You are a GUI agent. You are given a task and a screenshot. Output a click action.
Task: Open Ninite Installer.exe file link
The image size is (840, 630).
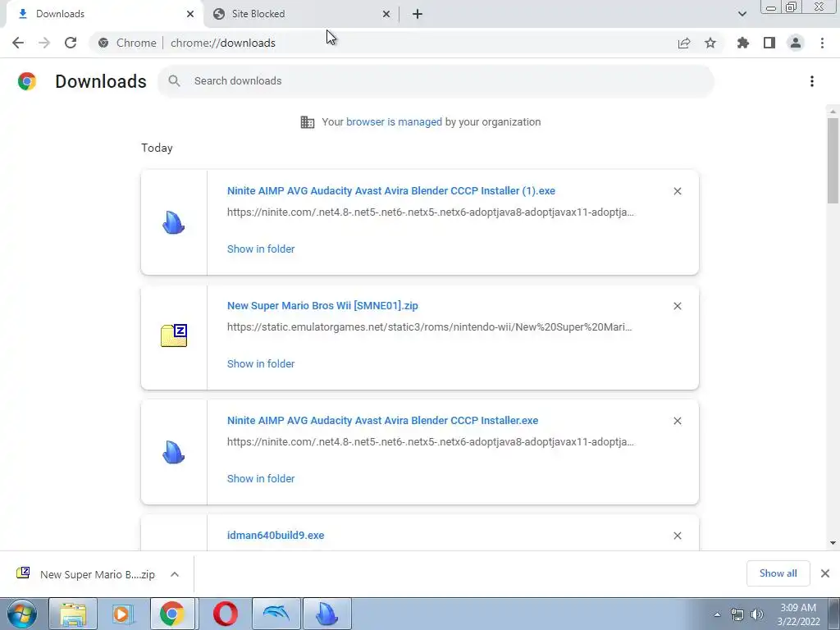[x=382, y=421]
